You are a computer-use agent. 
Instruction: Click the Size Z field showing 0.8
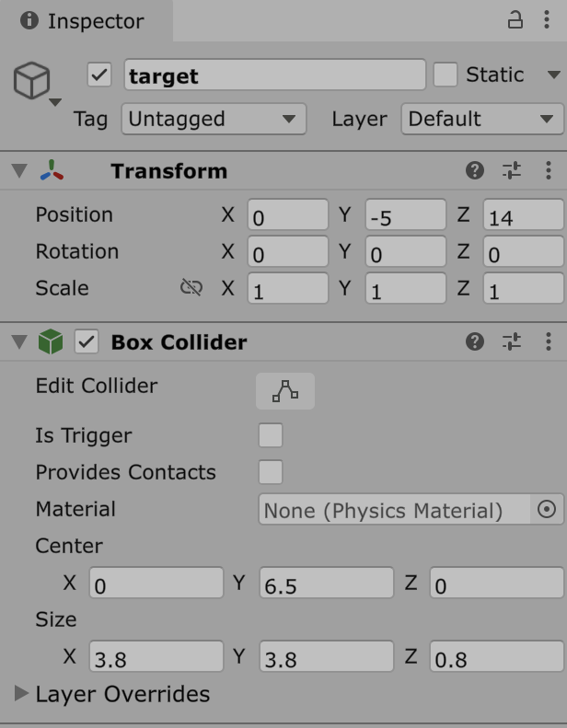point(497,656)
